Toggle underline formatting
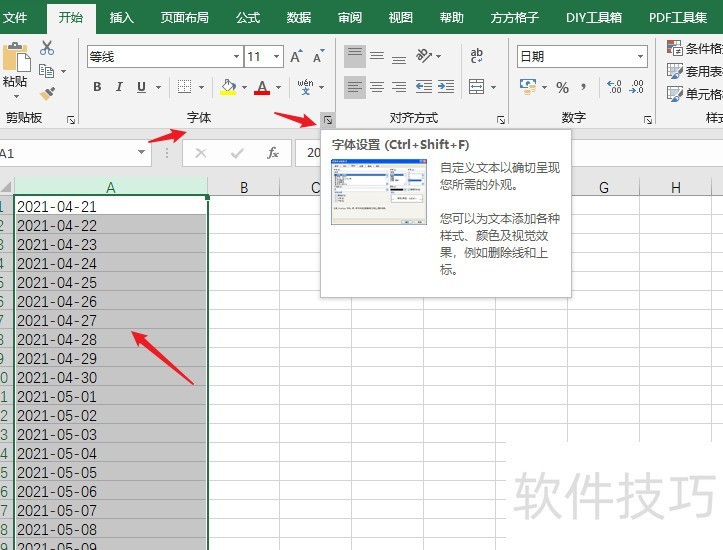723x550 pixels. 142,87
